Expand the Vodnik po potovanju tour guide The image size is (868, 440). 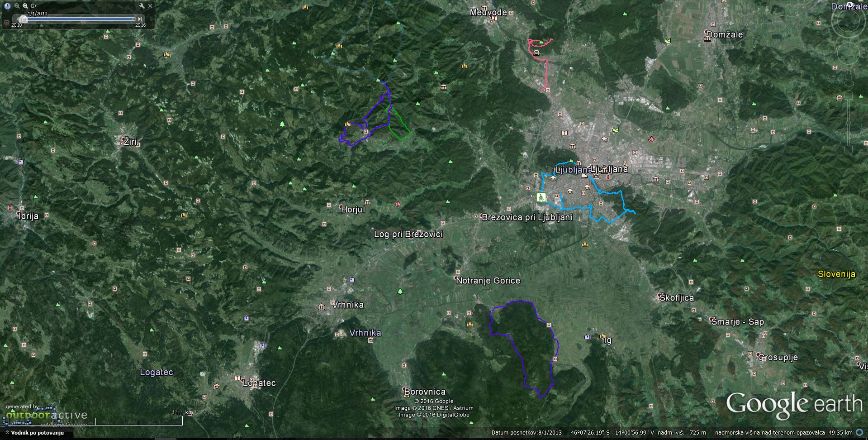[x=7, y=433]
